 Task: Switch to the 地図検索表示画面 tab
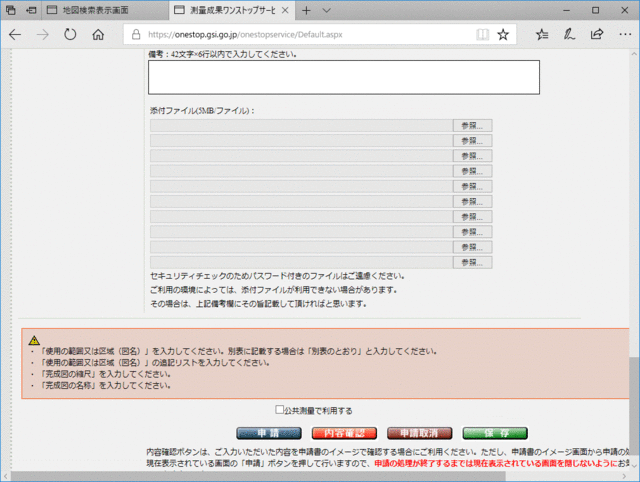(104, 10)
